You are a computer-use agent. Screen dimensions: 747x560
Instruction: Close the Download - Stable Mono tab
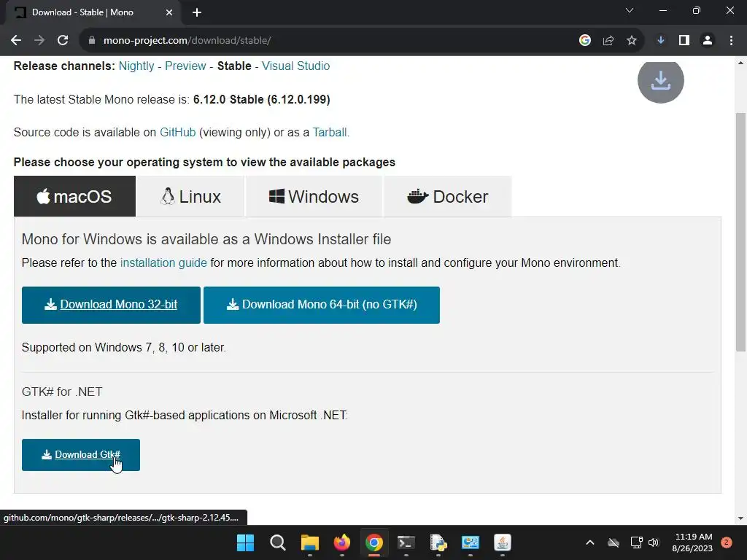click(x=169, y=12)
